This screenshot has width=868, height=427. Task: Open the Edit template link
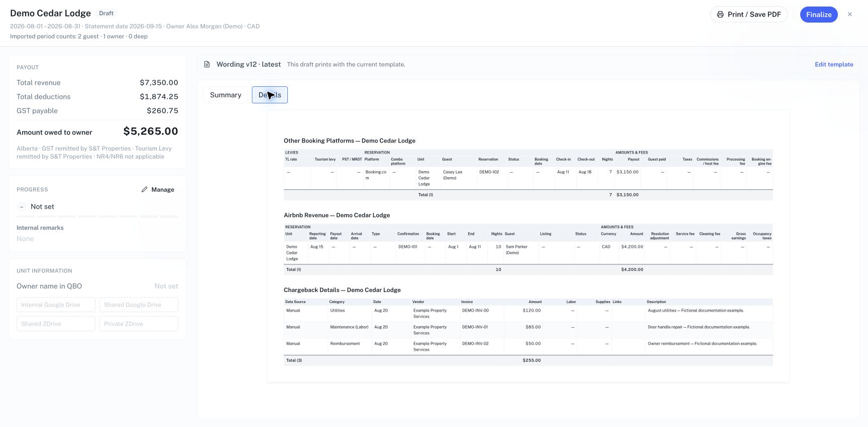834,64
